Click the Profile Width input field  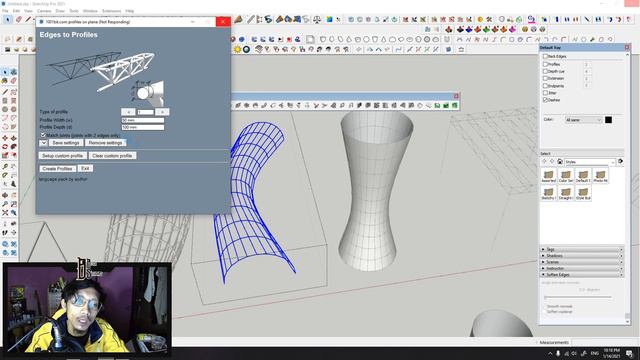142,120
